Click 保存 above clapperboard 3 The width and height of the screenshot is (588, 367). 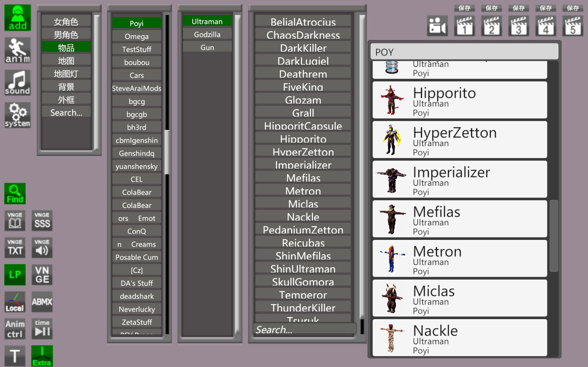[x=518, y=8]
